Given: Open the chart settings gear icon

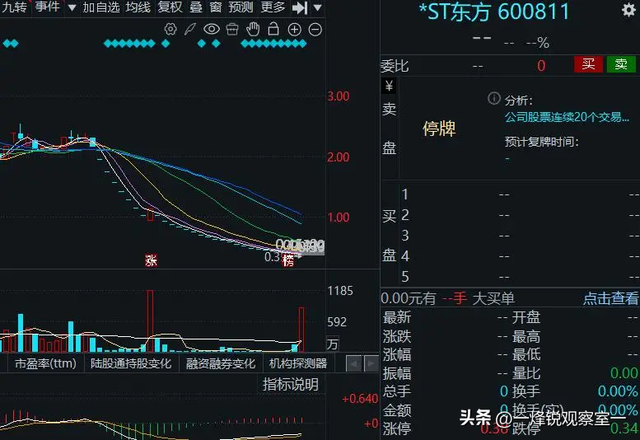Looking at the screenshot, I should (x=171, y=29).
